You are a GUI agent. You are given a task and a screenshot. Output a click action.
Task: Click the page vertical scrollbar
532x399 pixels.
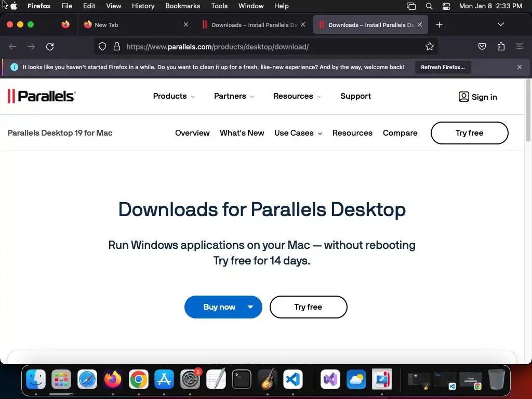(x=528, y=111)
